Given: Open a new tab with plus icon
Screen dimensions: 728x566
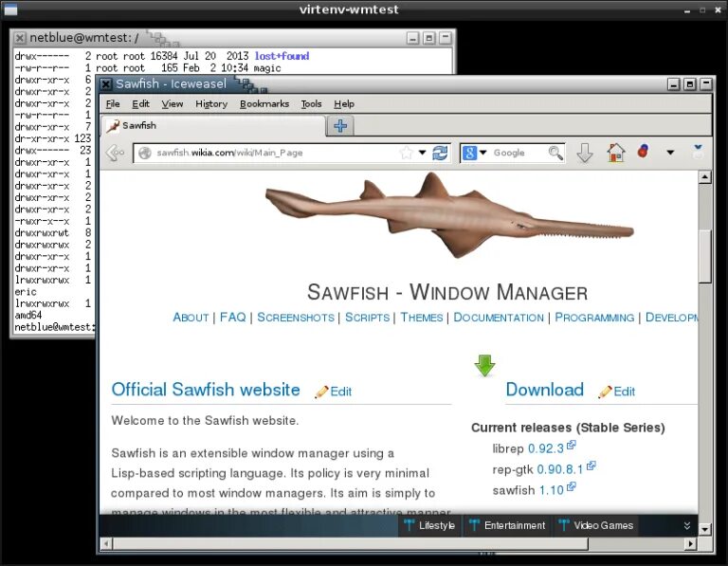Looking at the screenshot, I should [x=340, y=126].
